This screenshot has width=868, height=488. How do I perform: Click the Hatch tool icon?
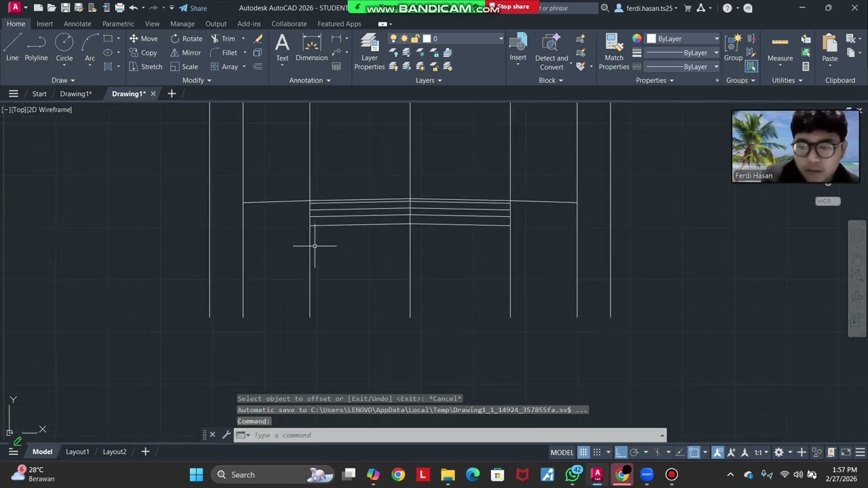tap(108, 66)
